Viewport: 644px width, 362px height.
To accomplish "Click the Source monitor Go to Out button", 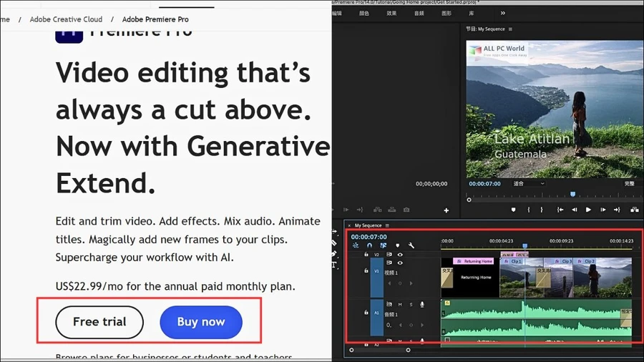I will [360, 210].
